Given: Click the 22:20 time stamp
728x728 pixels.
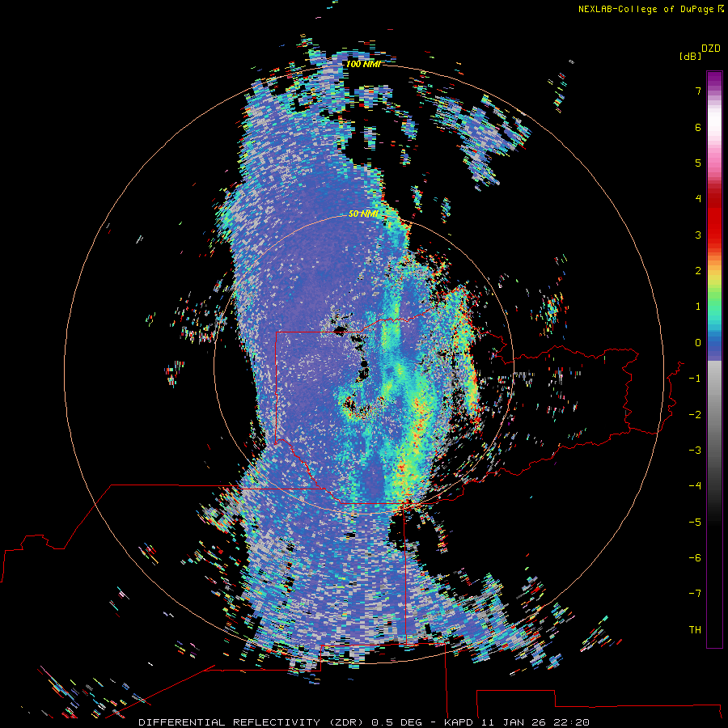Looking at the screenshot, I should pyautogui.click(x=572, y=722).
